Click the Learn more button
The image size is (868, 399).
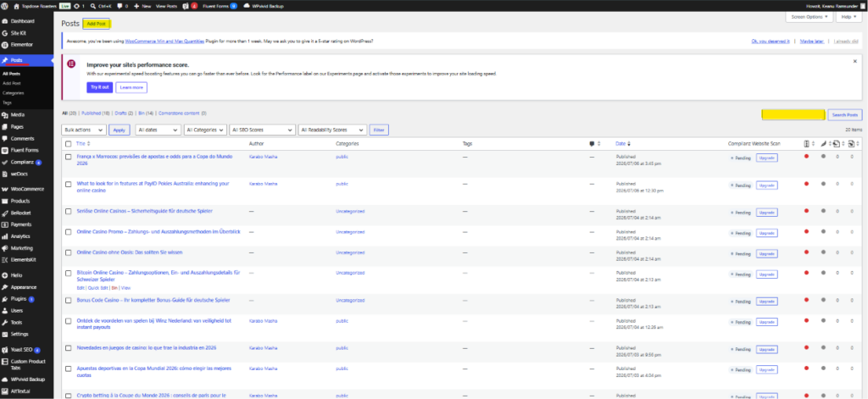coord(131,87)
